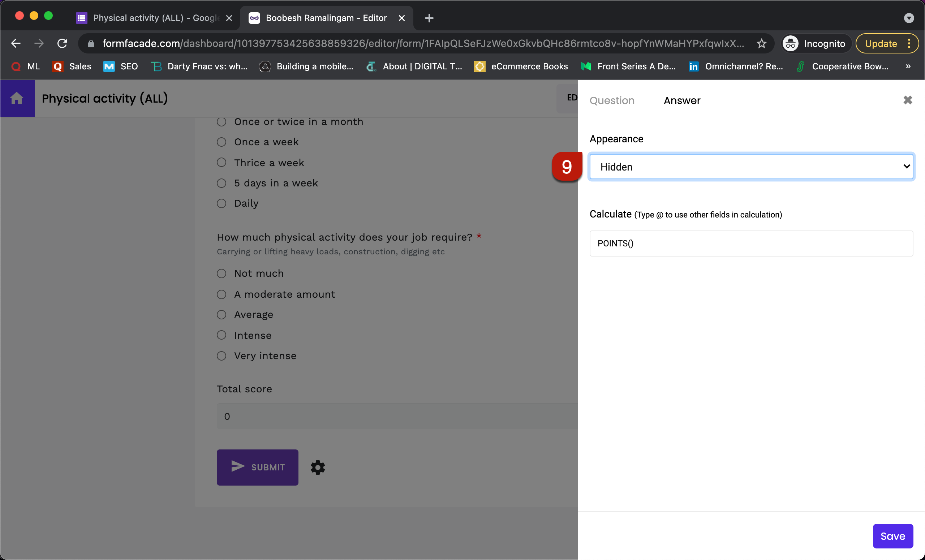Open the Front Series A bookmark
The width and height of the screenshot is (925, 560).
click(636, 66)
